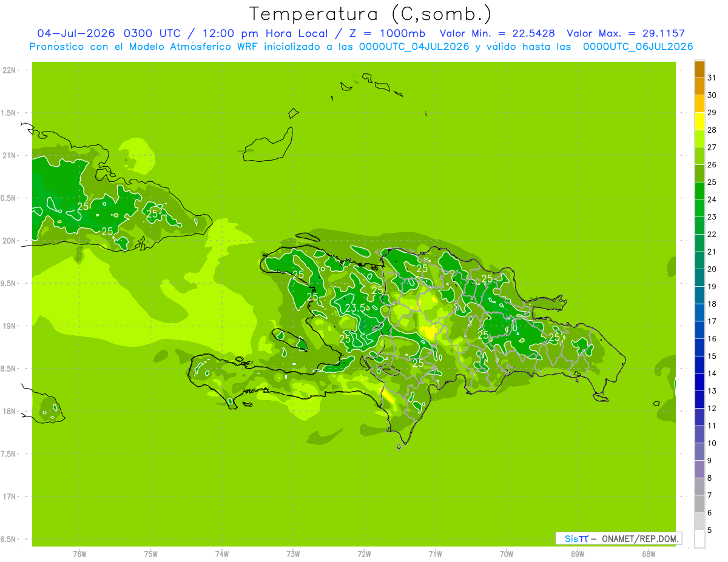The image size is (728, 562).
Task: Click the "72W" longitude axis label
Action: click(x=364, y=554)
